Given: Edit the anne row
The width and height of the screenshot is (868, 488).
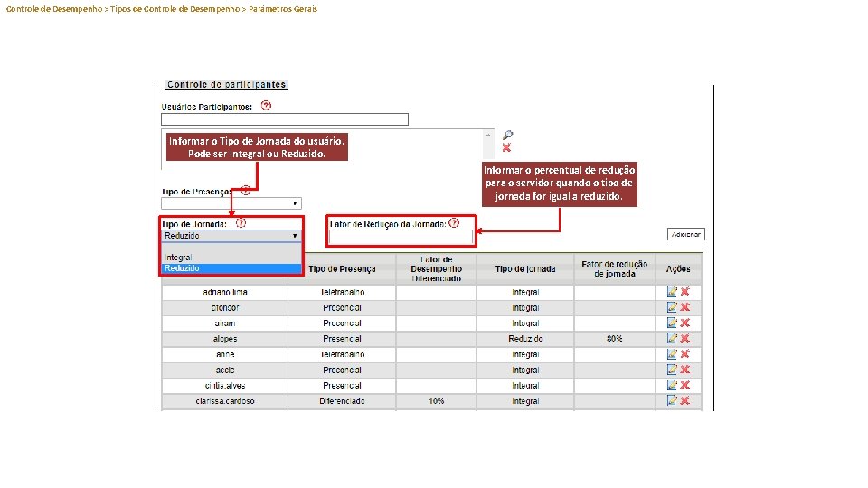Looking at the screenshot, I should 672,353.
